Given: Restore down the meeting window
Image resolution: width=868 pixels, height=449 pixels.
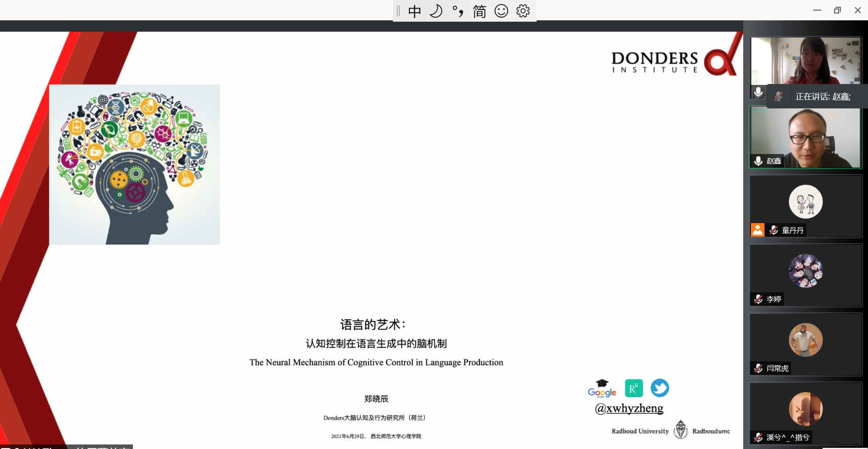Looking at the screenshot, I should click(837, 10).
